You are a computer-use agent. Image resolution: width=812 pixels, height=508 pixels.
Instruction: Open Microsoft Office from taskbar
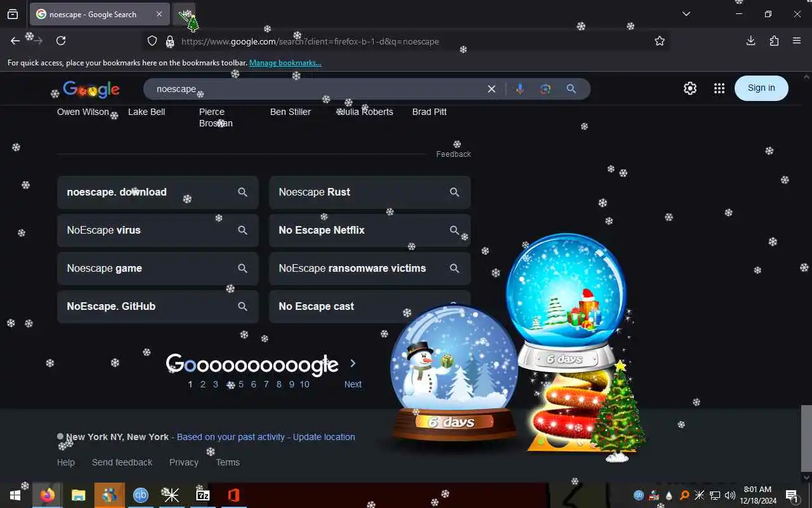(233, 495)
